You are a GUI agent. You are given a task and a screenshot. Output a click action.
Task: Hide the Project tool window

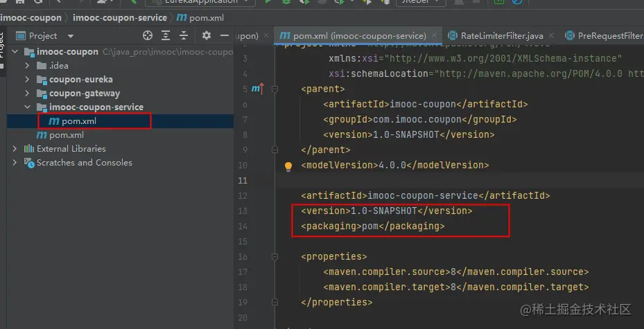point(224,36)
